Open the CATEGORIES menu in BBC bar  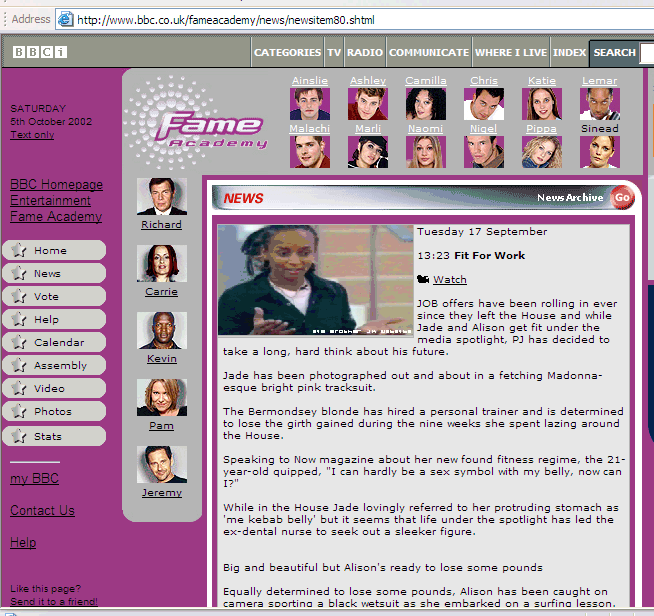287,52
